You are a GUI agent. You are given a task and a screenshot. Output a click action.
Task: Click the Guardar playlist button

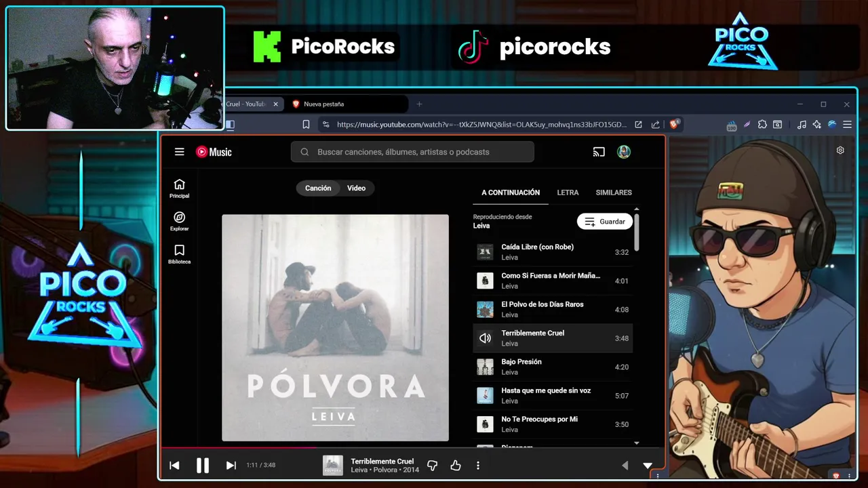605,222
